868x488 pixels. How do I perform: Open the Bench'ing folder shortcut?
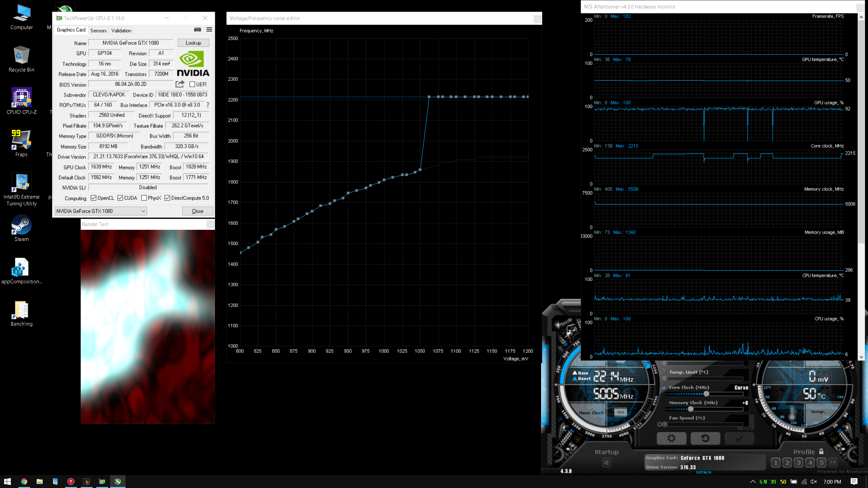(x=21, y=313)
